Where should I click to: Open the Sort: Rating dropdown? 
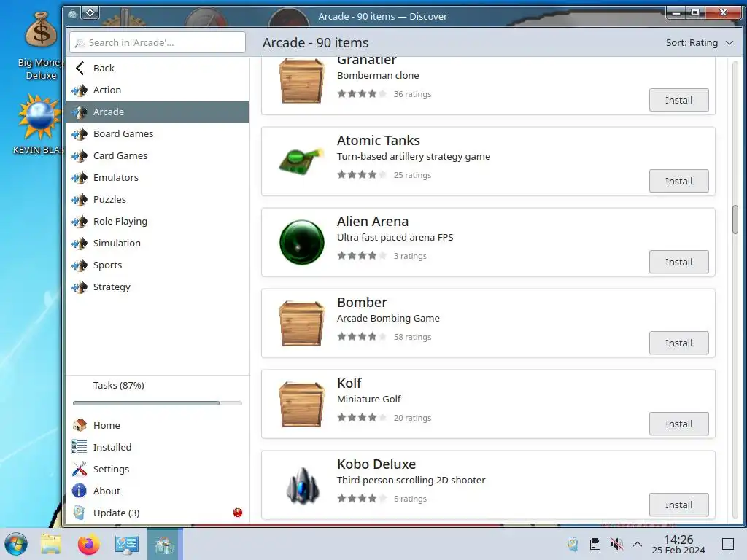(x=700, y=43)
